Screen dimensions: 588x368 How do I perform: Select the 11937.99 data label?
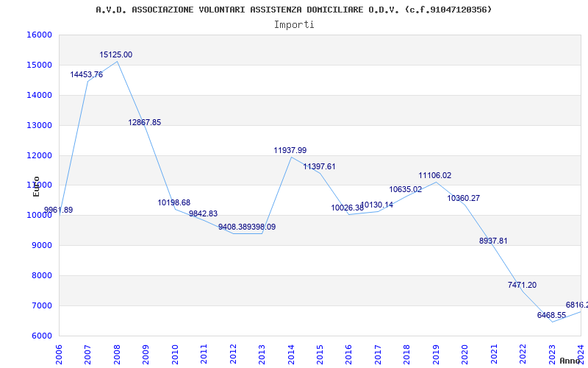pyautogui.click(x=290, y=151)
